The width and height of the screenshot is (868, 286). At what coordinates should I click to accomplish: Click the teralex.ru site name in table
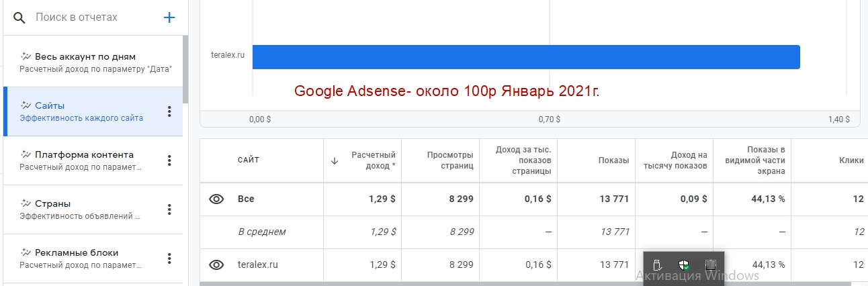tap(257, 265)
